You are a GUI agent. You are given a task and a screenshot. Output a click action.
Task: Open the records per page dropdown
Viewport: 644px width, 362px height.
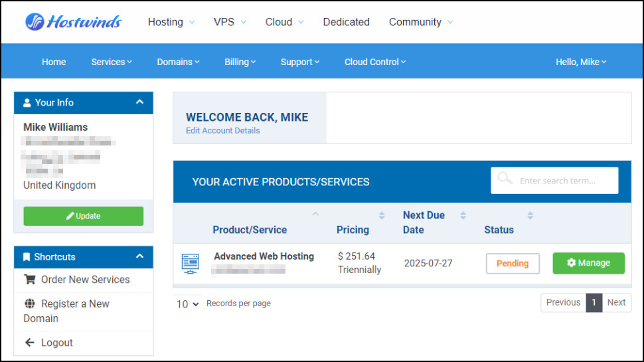tap(187, 304)
